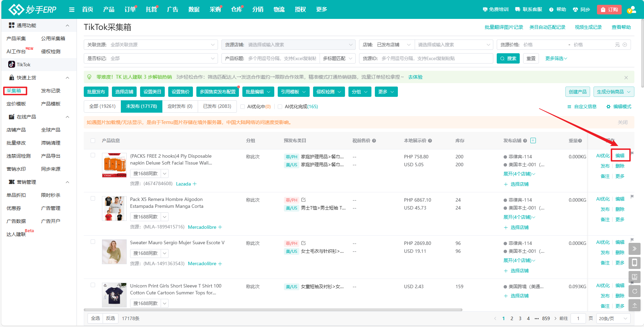Tick the select-all checkbox in table header
Viewport: 644px width, 327px height.
pyautogui.click(x=93, y=141)
